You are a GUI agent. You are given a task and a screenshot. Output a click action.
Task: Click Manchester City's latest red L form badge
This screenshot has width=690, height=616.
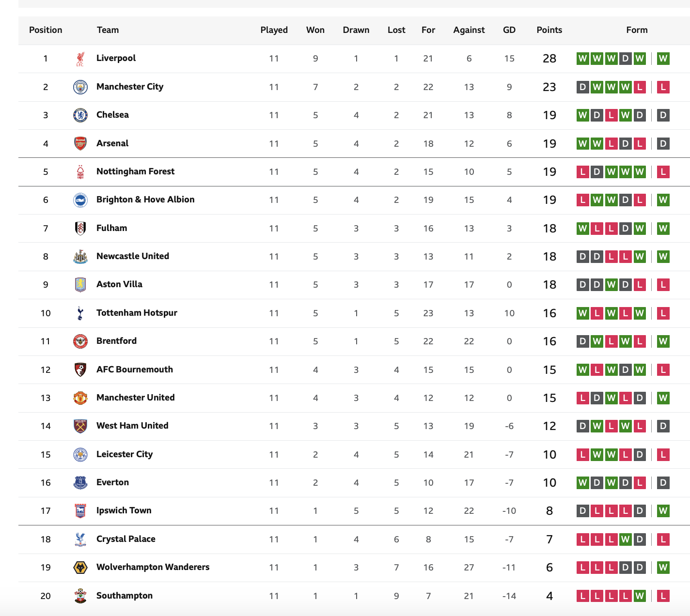(663, 87)
